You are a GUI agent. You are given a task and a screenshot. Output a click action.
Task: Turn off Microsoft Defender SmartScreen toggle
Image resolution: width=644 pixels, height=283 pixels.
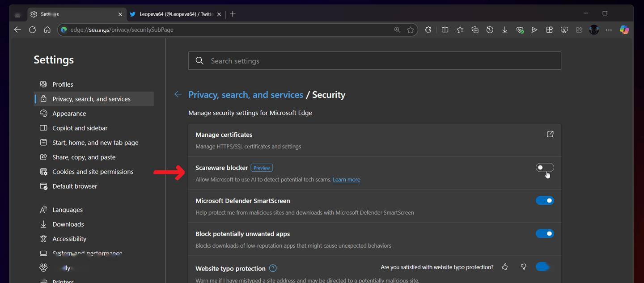pyautogui.click(x=545, y=201)
